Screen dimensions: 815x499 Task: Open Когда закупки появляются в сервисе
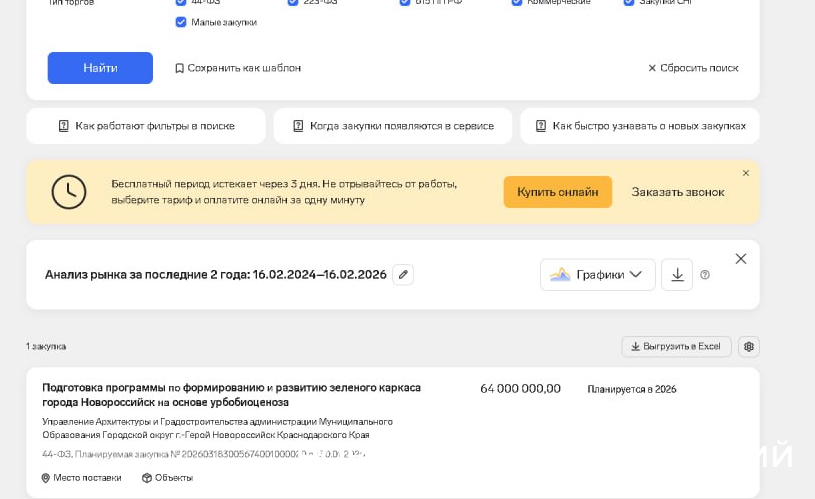click(393, 126)
